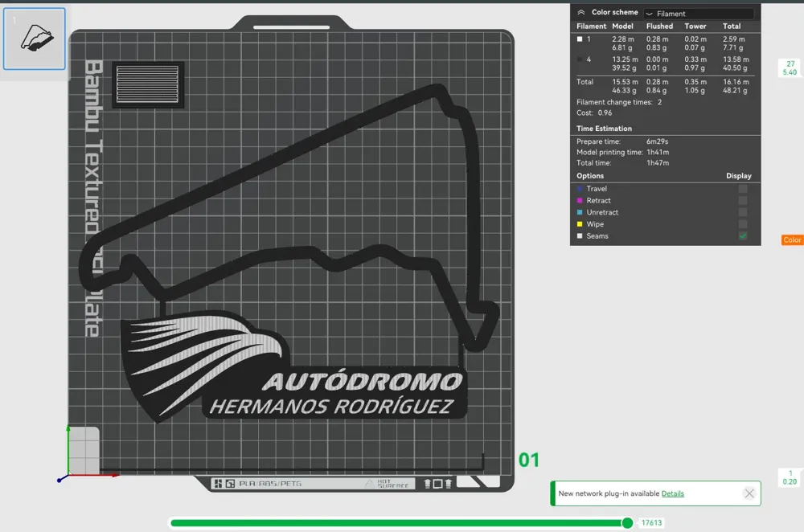Viewport: 804px width, 532px height.
Task: Click the filament 1 white color swatch
Action: [580, 39]
